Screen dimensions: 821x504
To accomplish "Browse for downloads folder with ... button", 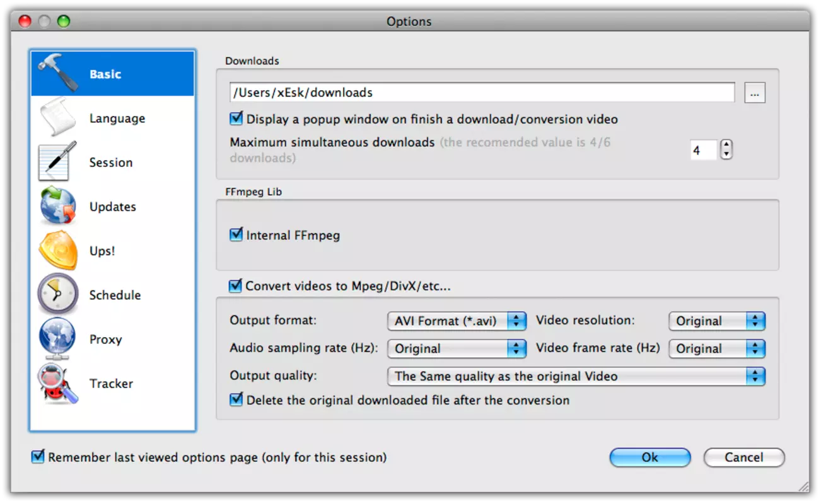I will coord(755,93).
